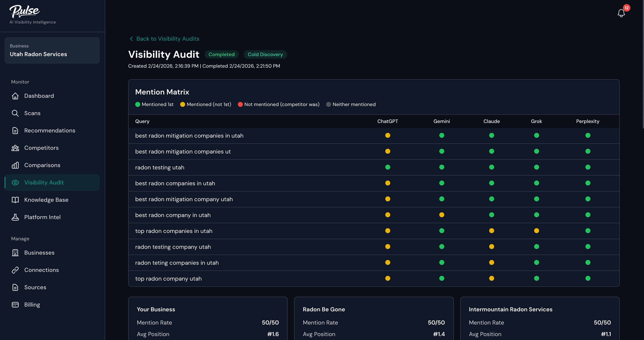Open Billing using the card icon
This screenshot has height=340, width=644.
tap(15, 305)
